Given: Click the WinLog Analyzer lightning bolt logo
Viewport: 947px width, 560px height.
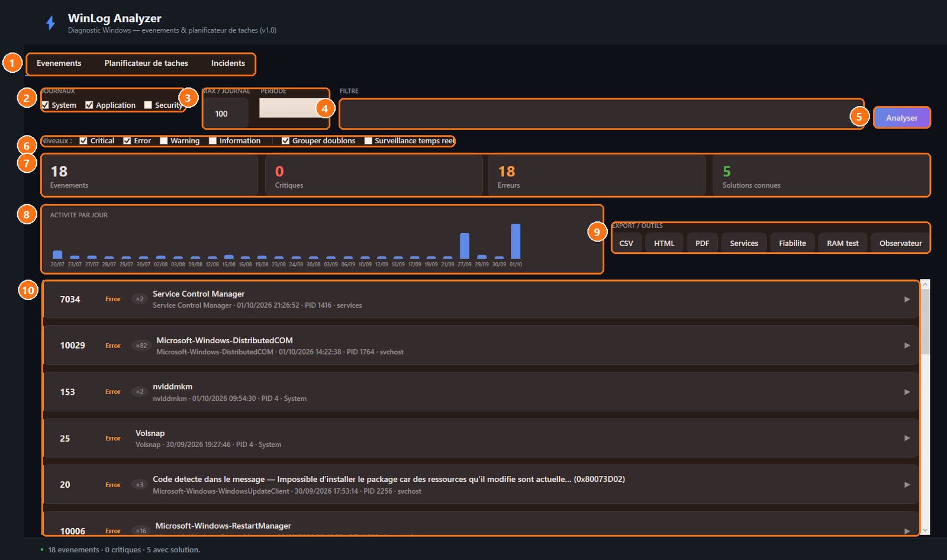Looking at the screenshot, I should click(x=50, y=23).
